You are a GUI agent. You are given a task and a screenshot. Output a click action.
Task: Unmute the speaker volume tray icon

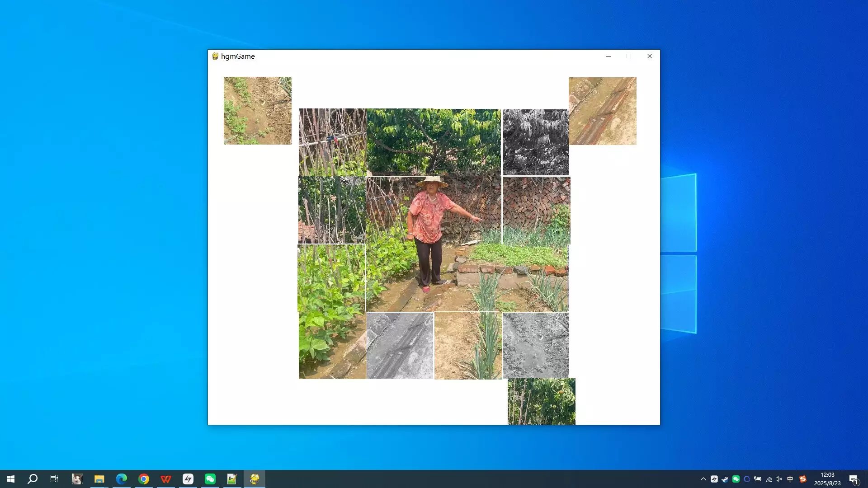pos(778,479)
